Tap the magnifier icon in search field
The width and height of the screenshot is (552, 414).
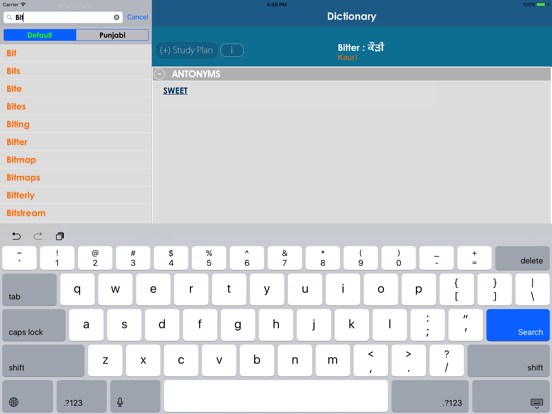pyautogui.click(x=10, y=17)
